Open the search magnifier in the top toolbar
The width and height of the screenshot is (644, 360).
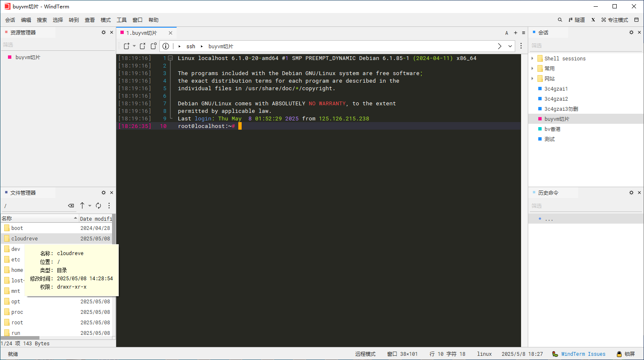pyautogui.click(x=560, y=20)
